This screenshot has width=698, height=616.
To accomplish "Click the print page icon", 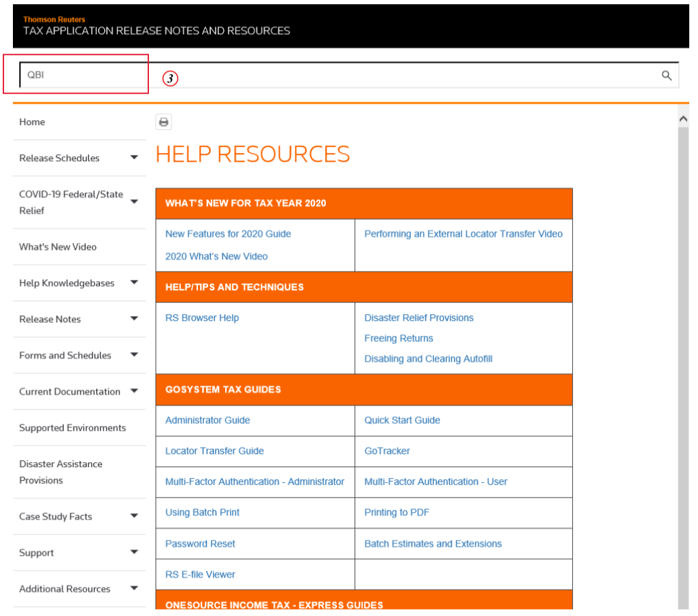I will [x=164, y=122].
